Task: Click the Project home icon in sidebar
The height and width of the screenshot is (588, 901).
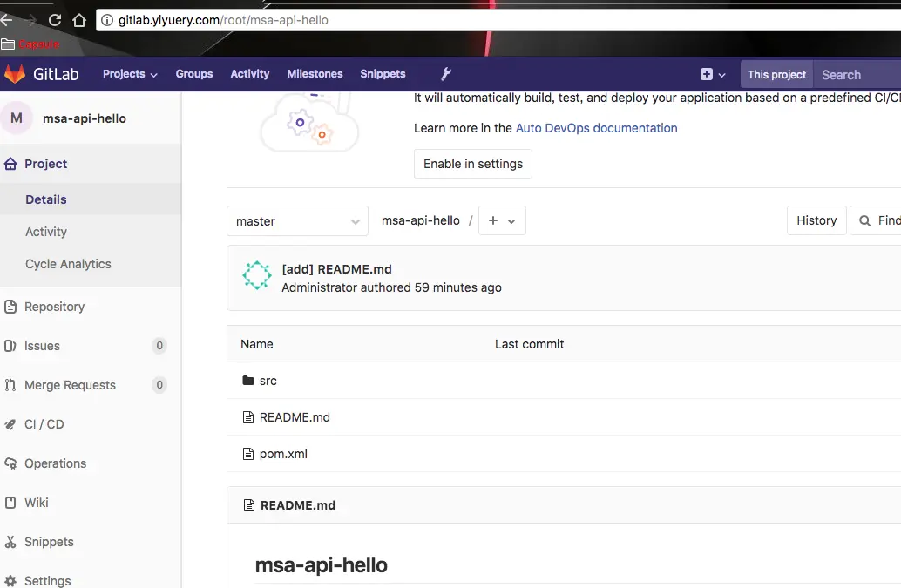Action: click(x=10, y=165)
